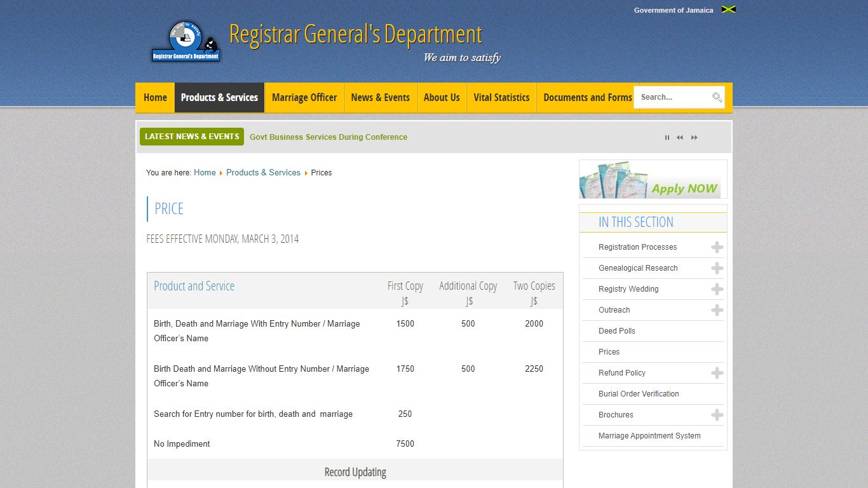This screenshot has width=868, height=488.
Task: Click the Apply NOW banner
Action: click(653, 179)
